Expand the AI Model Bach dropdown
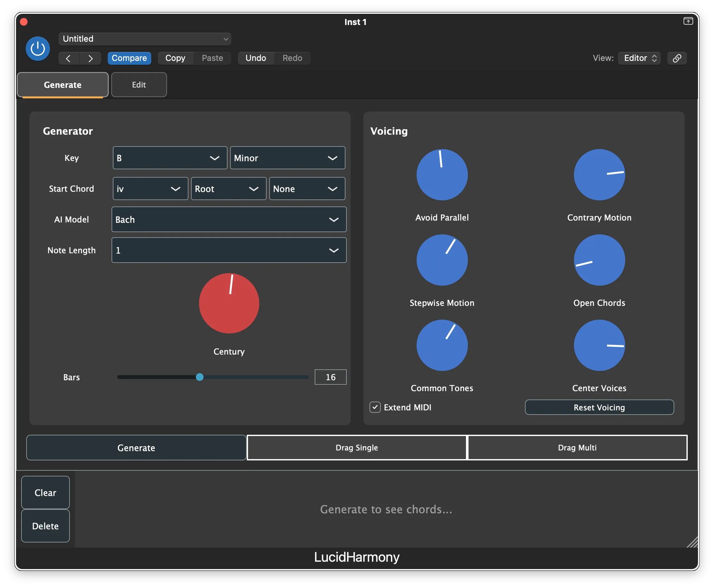Image resolution: width=714 pixels, height=588 pixels. (x=229, y=220)
